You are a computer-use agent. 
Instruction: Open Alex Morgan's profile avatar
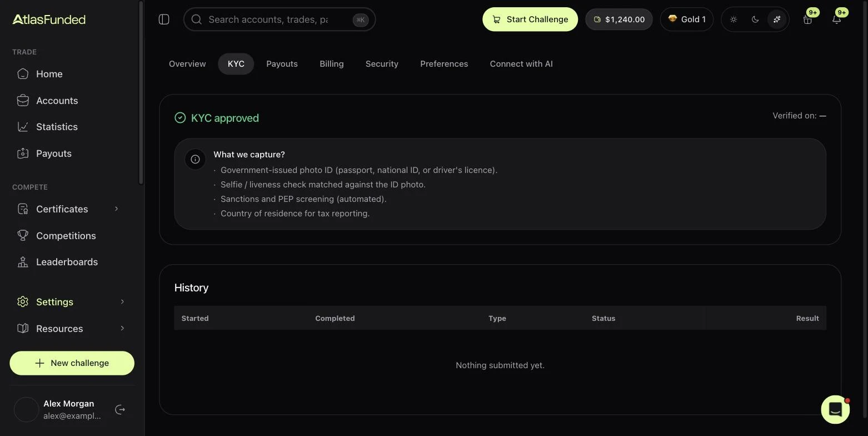click(x=26, y=410)
